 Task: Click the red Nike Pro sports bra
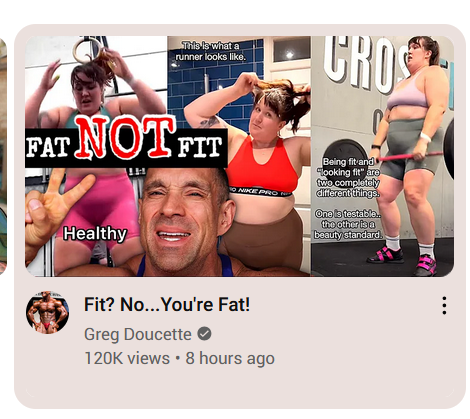(263, 167)
